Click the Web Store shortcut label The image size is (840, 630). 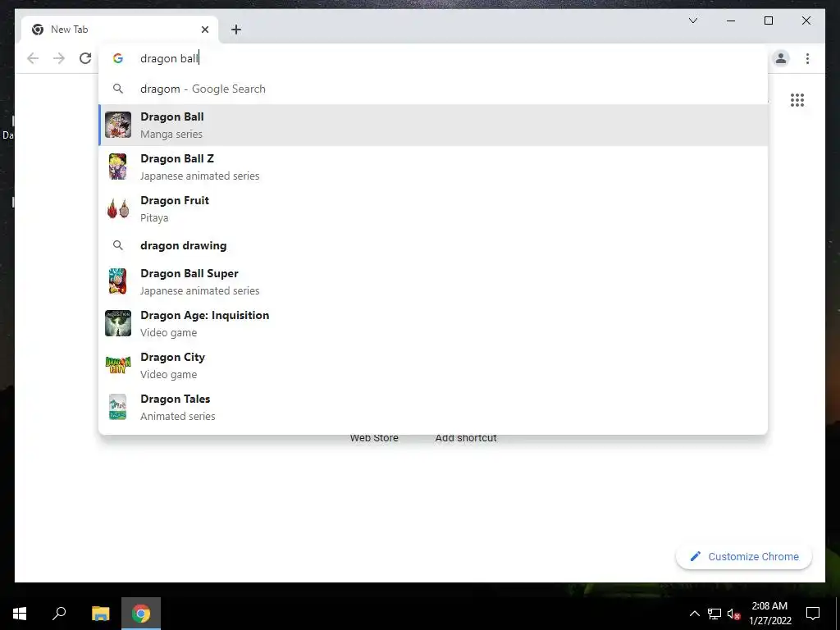point(374,438)
